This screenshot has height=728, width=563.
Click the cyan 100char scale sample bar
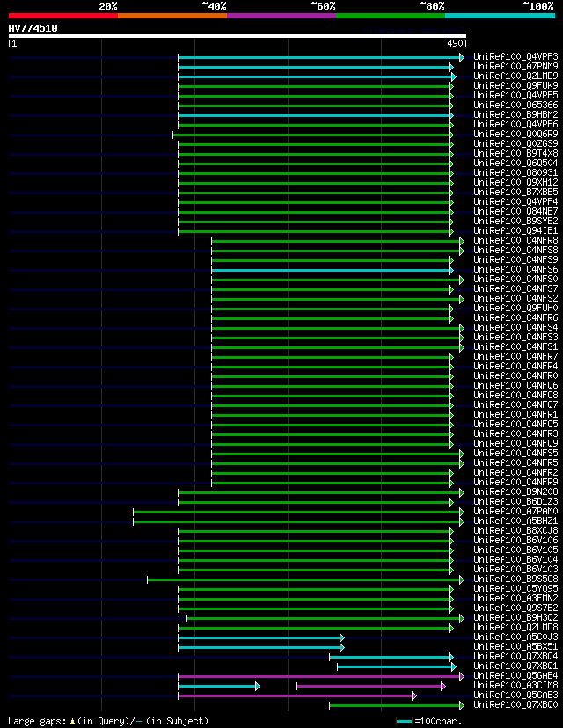[x=404, y=721]
